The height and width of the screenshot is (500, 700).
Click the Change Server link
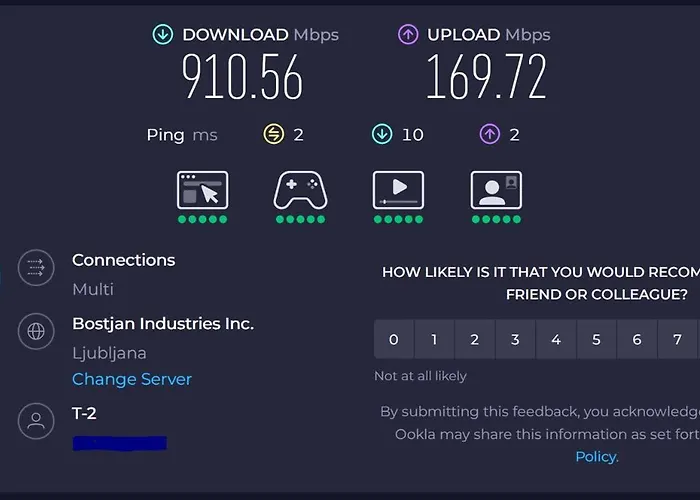[132, 379]
